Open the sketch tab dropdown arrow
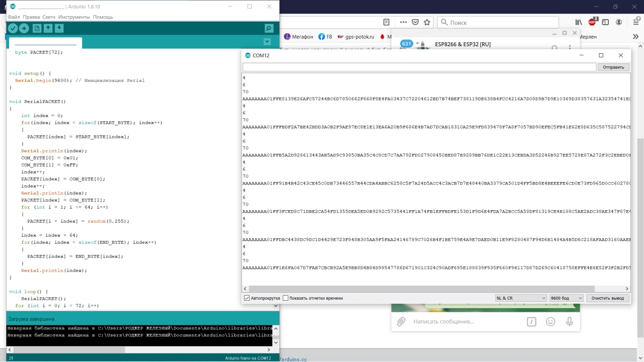 [x=267, y=42]
